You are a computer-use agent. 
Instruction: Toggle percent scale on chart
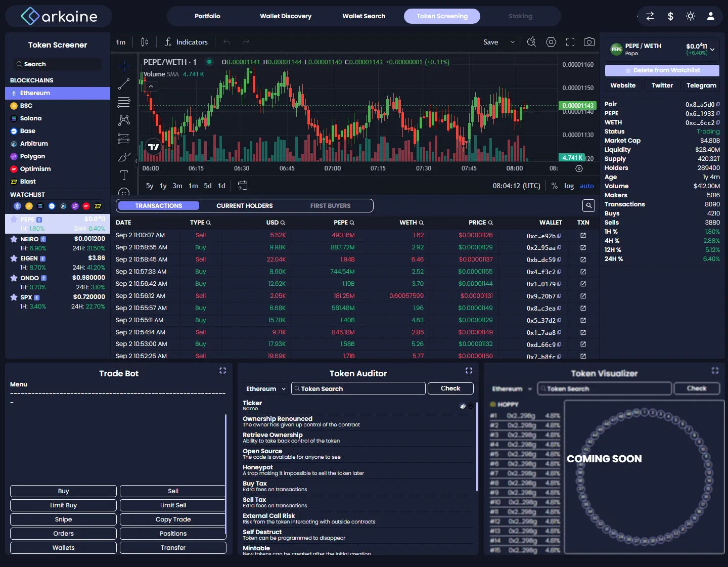pyautogui.click(x=555, y=186)
